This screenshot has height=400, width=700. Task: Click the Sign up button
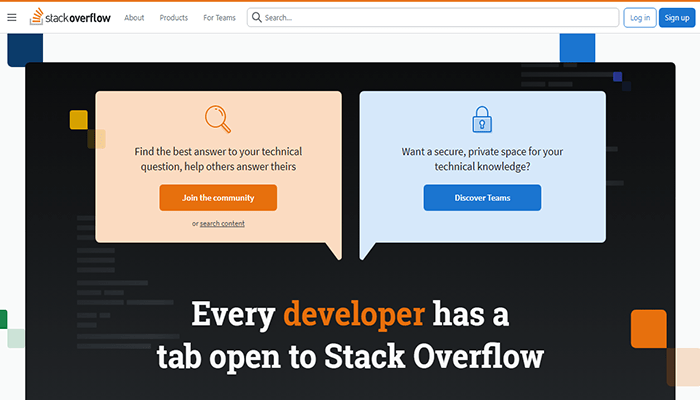point(677,18)
